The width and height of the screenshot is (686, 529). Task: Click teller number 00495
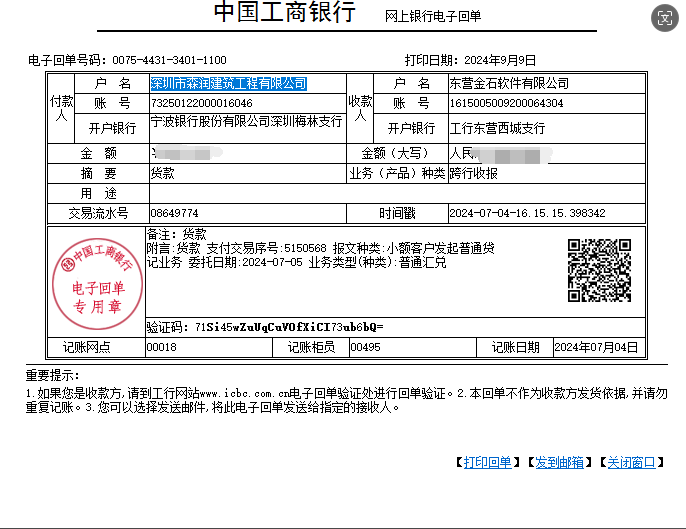(x=366, y=347)
